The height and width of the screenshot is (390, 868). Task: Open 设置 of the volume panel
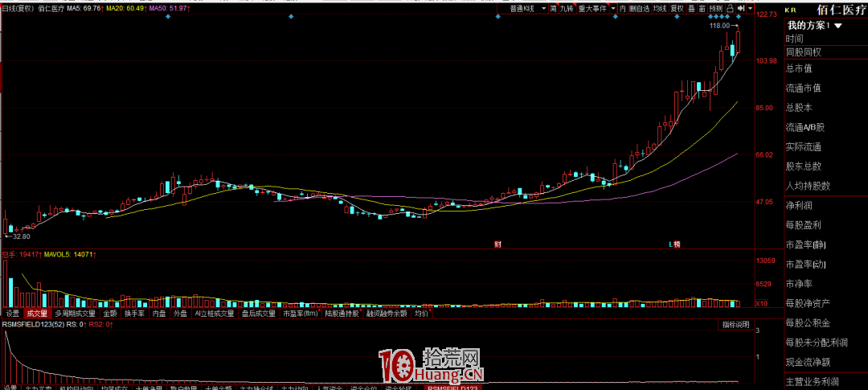(x=12, y=314)
